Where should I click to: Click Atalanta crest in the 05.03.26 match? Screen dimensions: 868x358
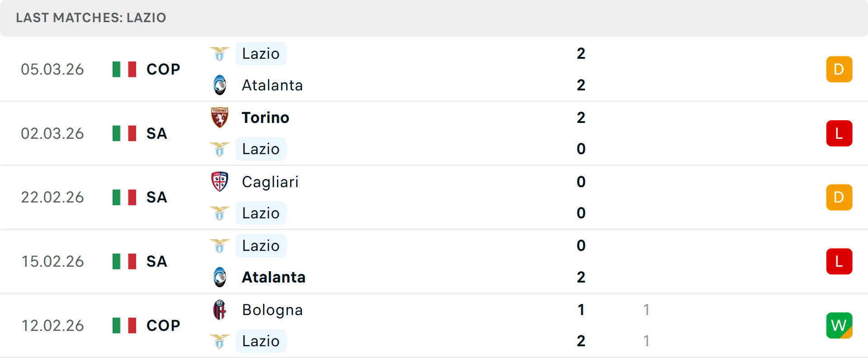[x=220, y=85]
